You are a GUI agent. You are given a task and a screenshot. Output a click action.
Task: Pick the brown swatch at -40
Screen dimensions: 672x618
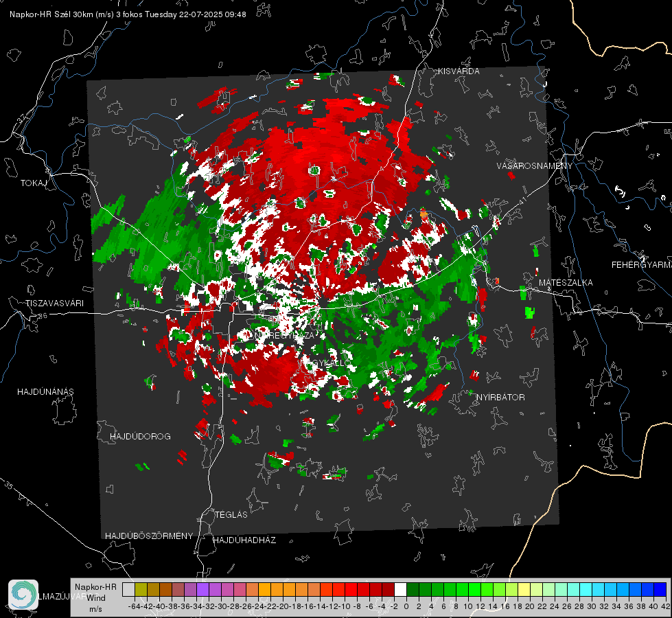[x=165, y=590]
